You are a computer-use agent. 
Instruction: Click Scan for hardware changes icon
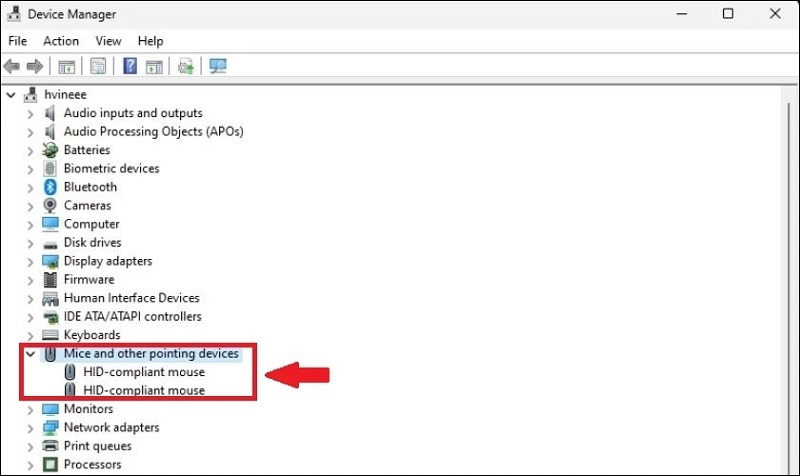tap(218, 66)
